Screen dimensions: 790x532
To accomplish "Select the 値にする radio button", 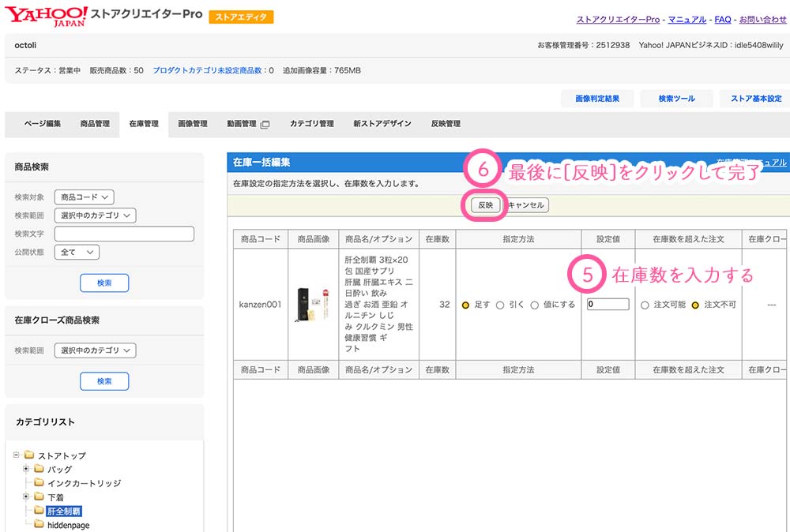I will pyautogui.click(x=535, y=305).
